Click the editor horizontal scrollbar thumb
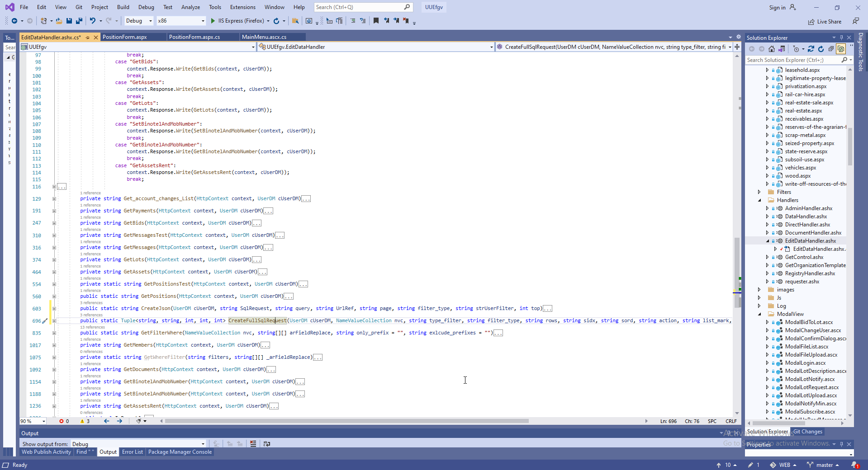Viewport: 868px width, 470px height. pyautogui.click(x=346, y=421)
